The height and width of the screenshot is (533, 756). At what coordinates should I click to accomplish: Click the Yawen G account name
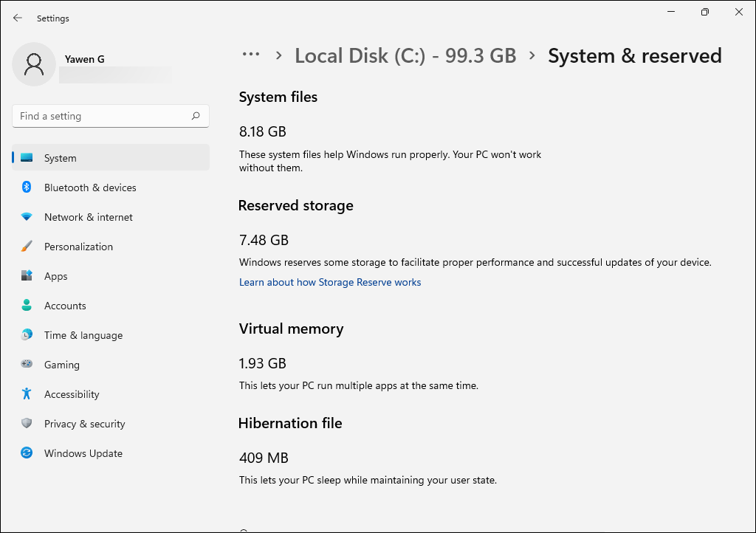84,59
